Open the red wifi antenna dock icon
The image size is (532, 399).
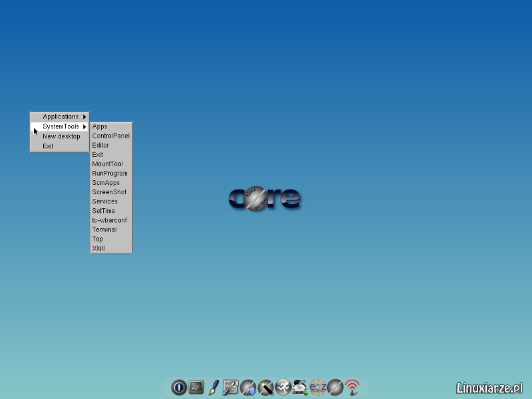click(352, 387)
